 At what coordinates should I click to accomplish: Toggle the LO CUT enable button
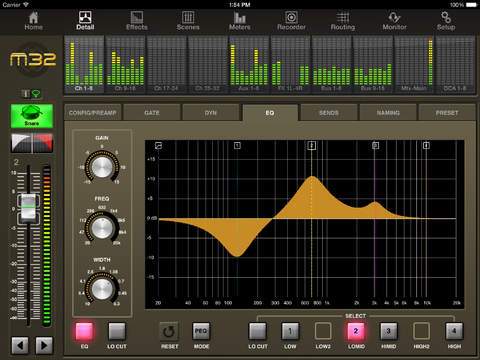pos(117,332)
